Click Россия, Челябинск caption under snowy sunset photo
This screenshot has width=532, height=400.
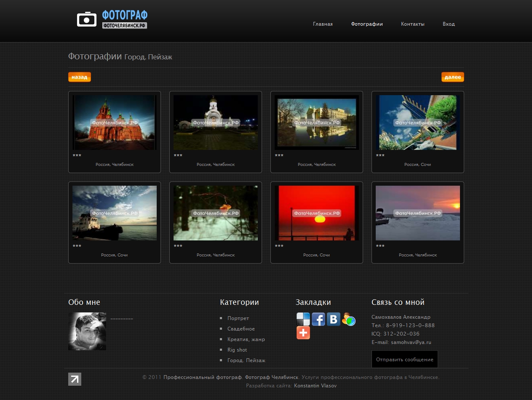coord(418,255)
